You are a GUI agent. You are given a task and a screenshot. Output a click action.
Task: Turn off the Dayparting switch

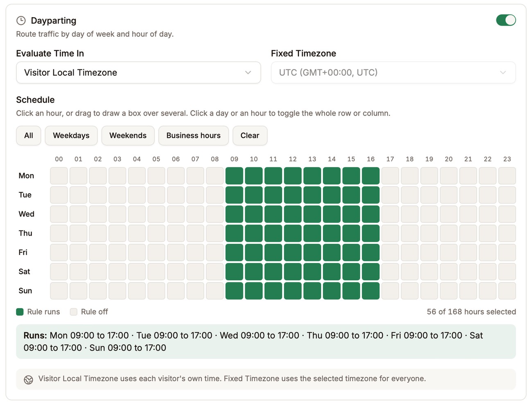pyautogui.click(x=506, y=20)
